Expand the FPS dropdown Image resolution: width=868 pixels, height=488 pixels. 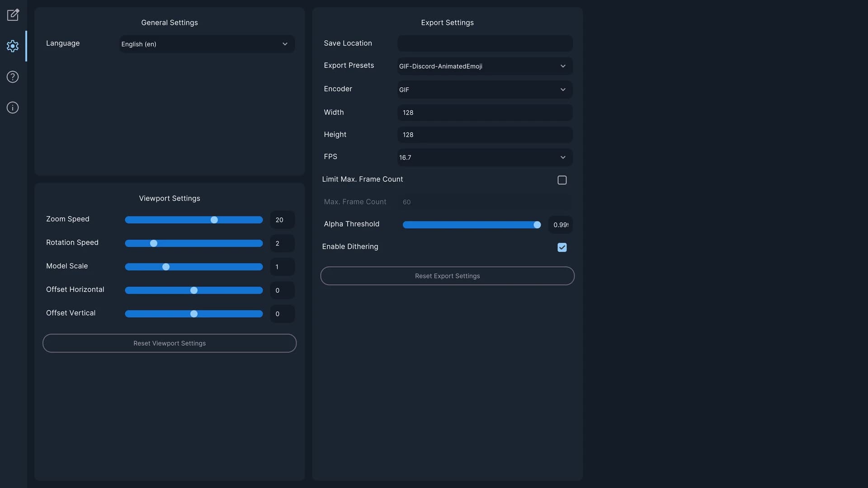click(484, 157)
